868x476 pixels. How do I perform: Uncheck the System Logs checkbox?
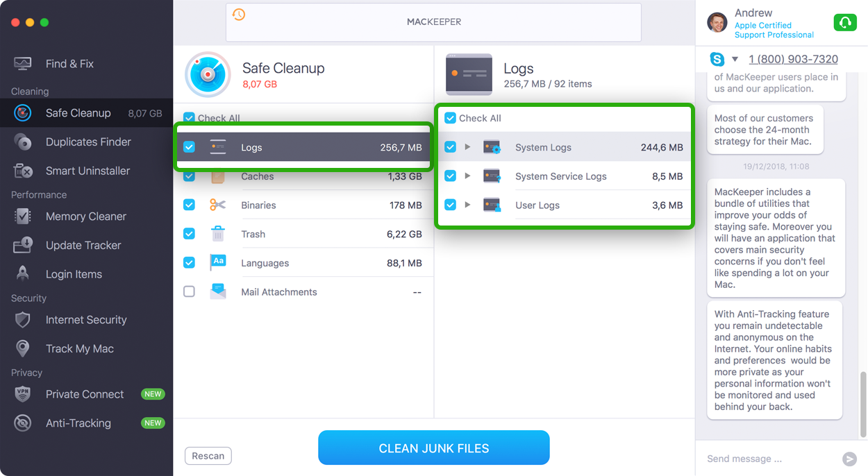[x=450, y=147]
